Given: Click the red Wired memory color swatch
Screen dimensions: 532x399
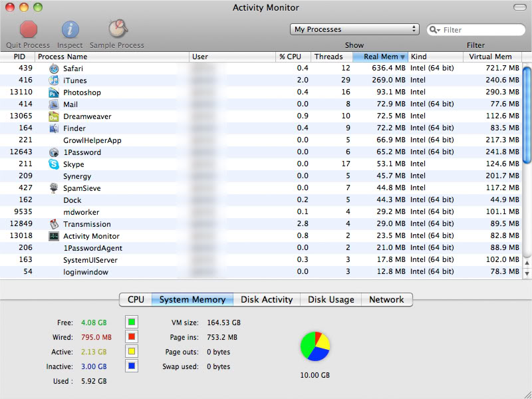Looking at the screenshot, I should point(132,336).
